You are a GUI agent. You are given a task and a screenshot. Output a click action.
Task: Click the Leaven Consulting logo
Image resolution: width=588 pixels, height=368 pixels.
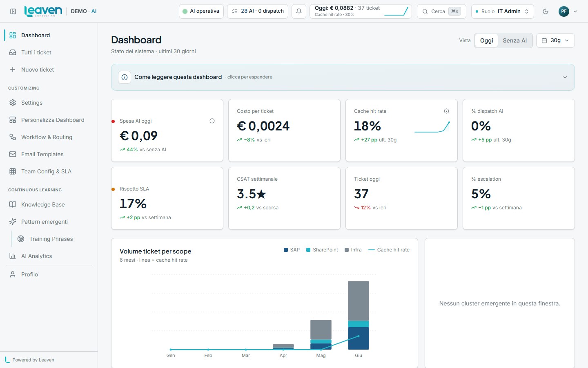click(43, 11)
